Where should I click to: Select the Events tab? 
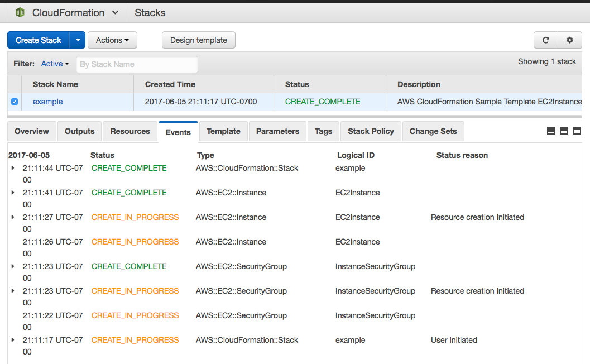click(178, 132)
